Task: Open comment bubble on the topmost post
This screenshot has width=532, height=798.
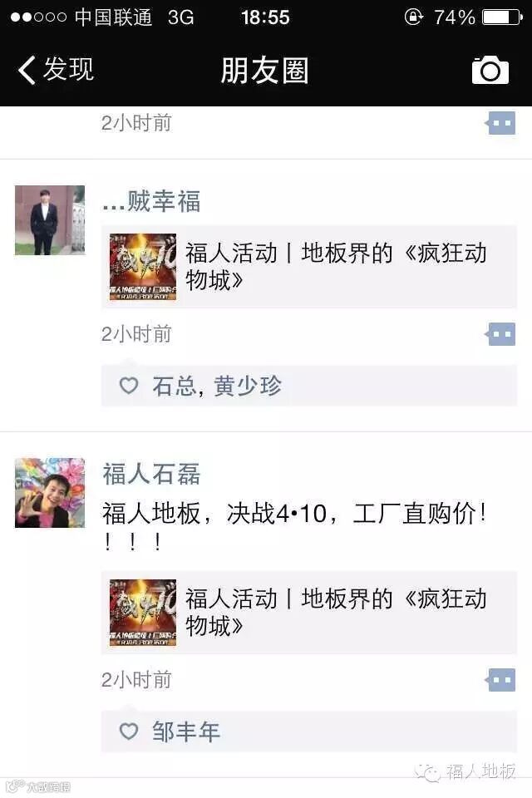Action: (500, 123)
